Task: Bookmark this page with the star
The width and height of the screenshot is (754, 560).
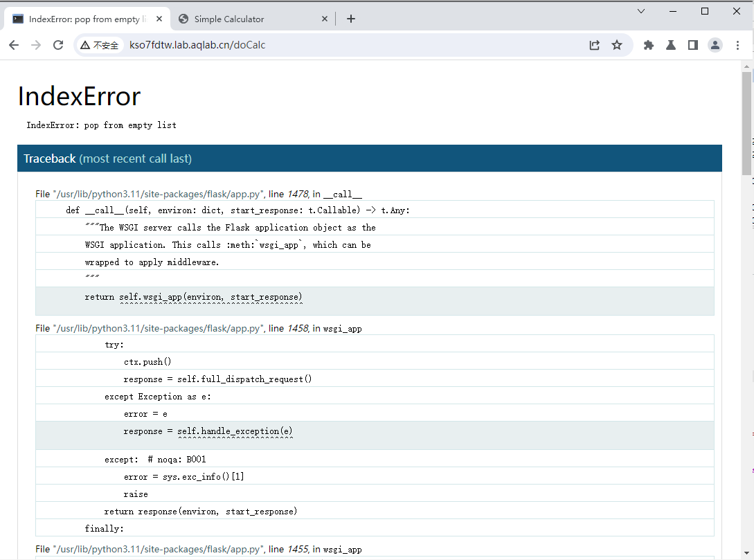Action: pos(617,45)
